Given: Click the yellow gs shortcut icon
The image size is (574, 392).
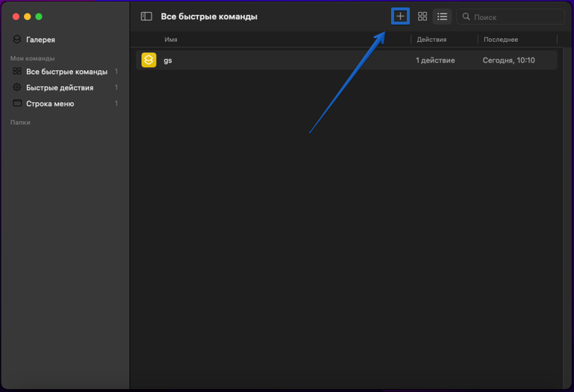Looking at the screenshot, I should tap(149, 60).
